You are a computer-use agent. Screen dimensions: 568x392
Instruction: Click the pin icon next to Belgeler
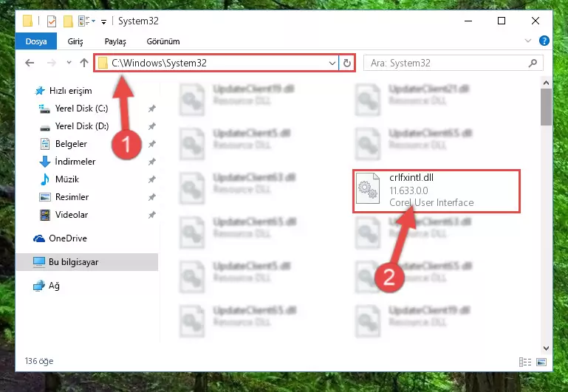[151, 144]
